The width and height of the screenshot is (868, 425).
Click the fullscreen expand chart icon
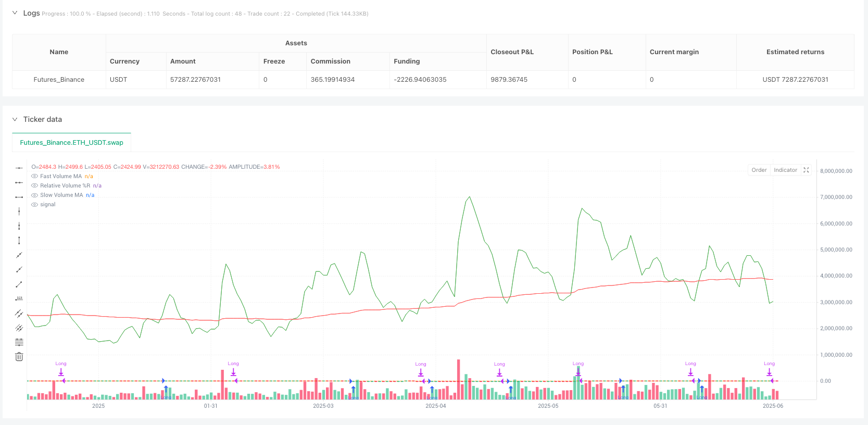coord(806,170)
